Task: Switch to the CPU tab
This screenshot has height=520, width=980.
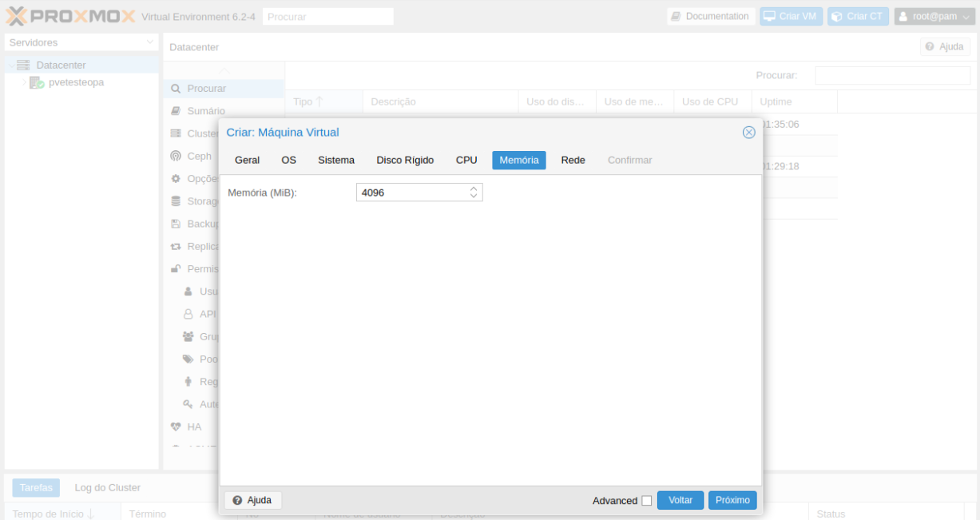Action: pyautogui.click(x=466, y=161)
